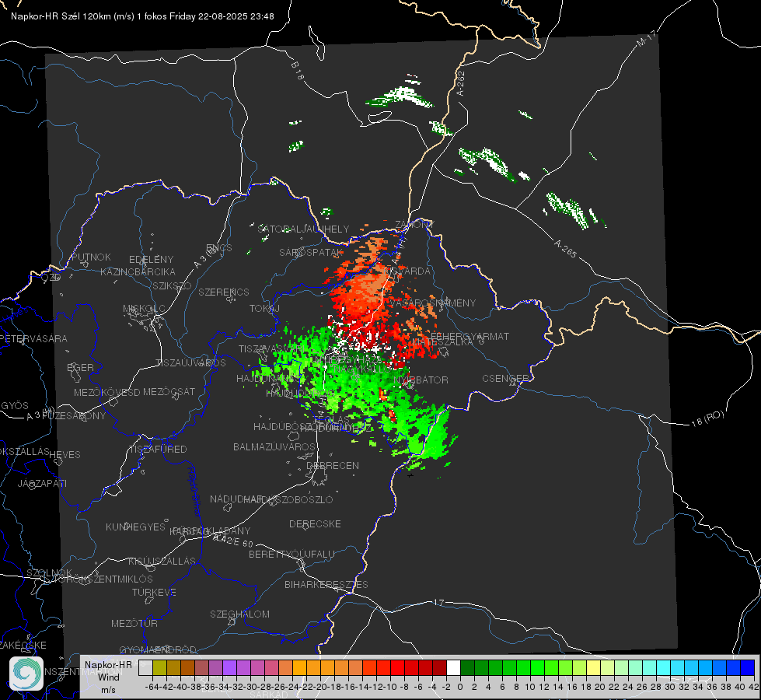
Task: Click the CSENGER town label
Action: [505, 379]
